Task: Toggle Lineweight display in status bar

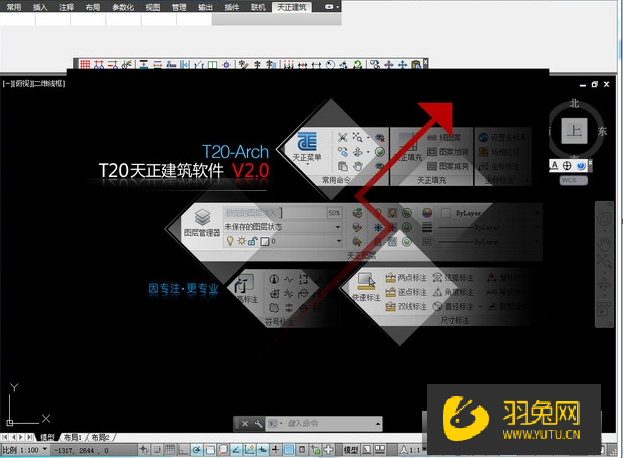Action: (x=276, y=450)
